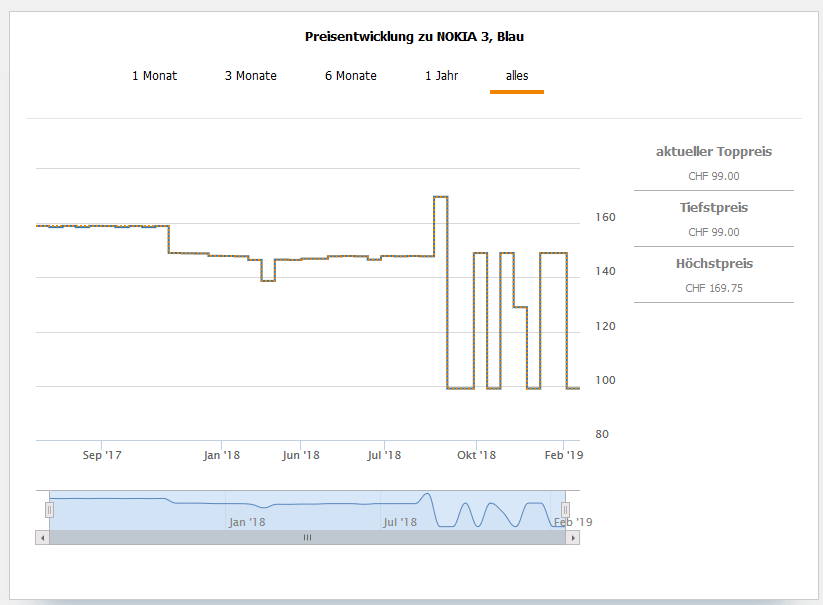This screenshot has height=605, width=823.
Task: Click the horizontal scrollbar thumb grip
Action: [307, 537]
